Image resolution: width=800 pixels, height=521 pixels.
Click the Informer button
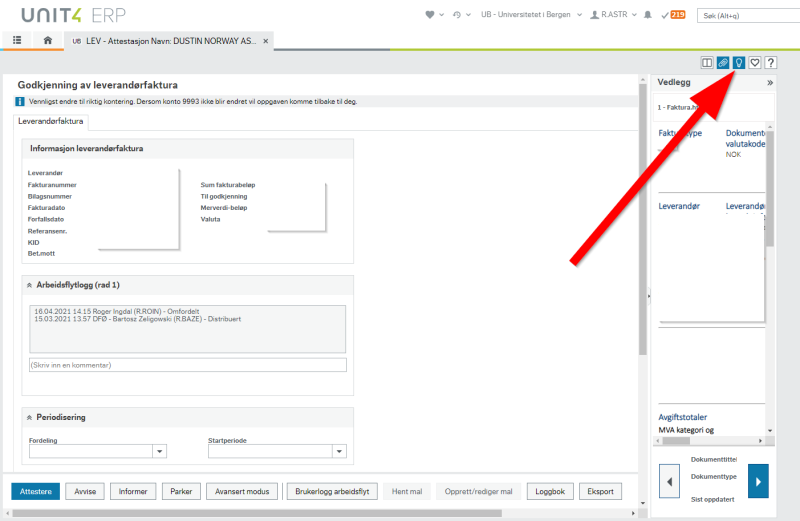(133, 491)
